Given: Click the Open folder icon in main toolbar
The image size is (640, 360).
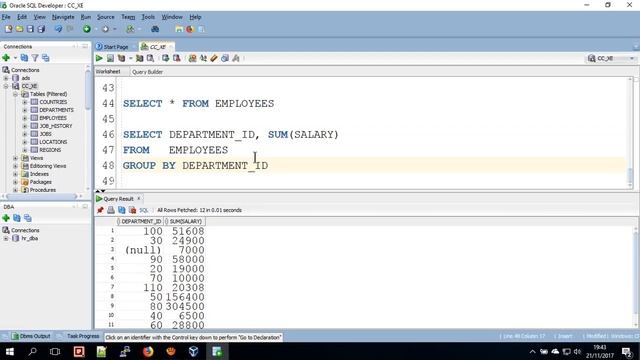Looking at the screenshot, I should click(x=19, y=29).
